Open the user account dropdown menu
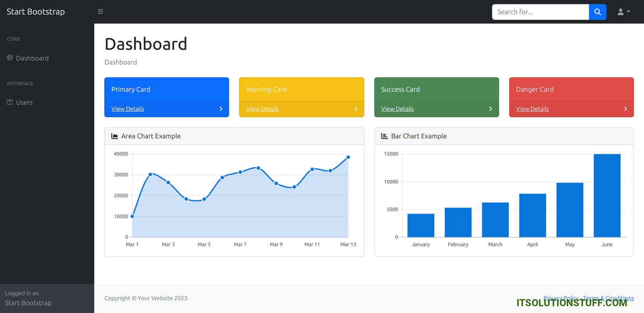644x313 pixels. click(623, 12)
